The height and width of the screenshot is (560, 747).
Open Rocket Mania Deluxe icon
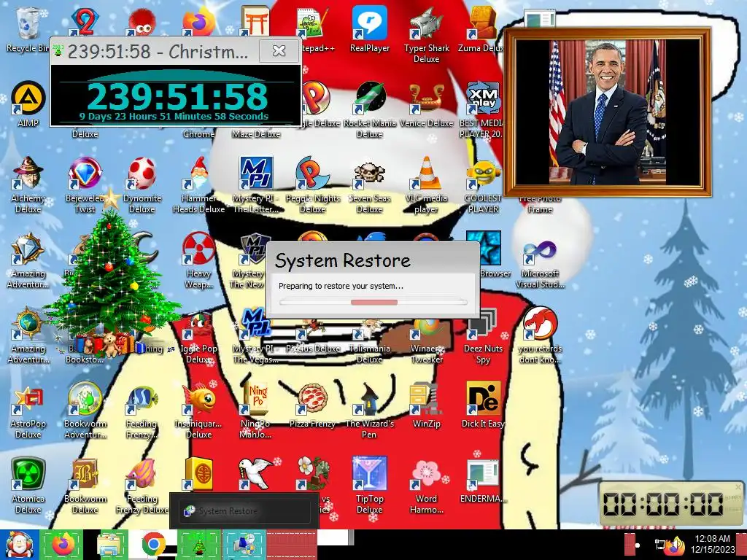tap(370, 109)
